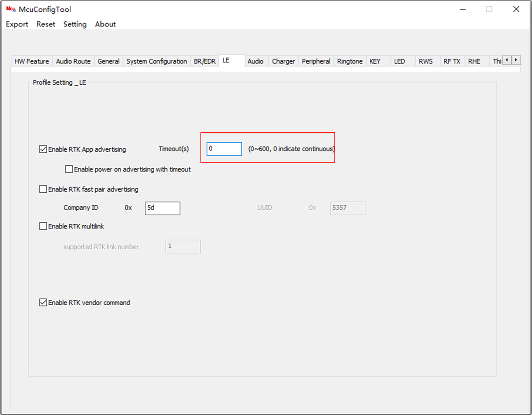Go to the BR/EDR tab

205,61
